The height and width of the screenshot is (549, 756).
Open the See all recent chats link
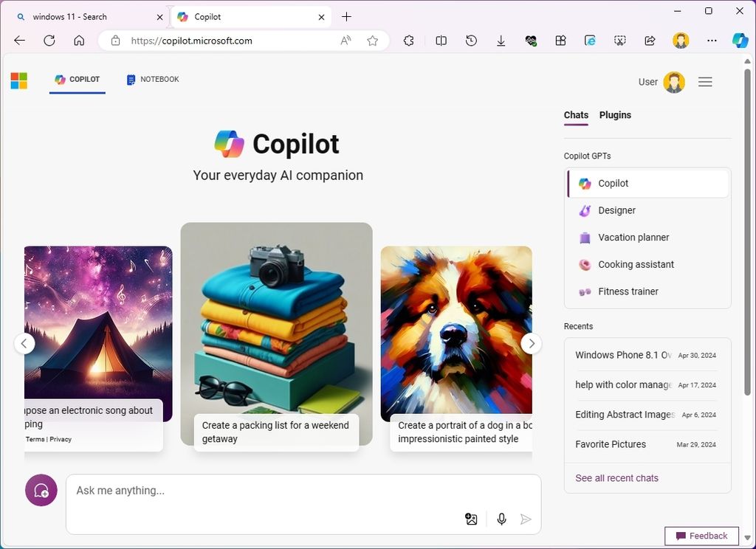616,477
